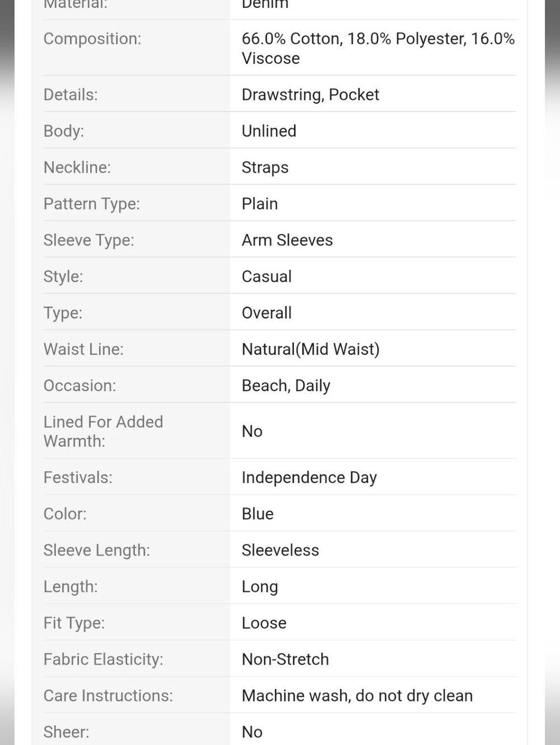Image resolution: width=560 pixels, height=745 pixels.
Task: Select the Non-Stretch fabric elasticity value
Action: (x=286, y=659)
